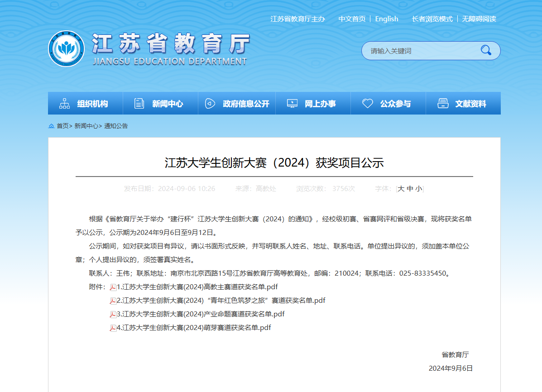Viewport: 542px width, 392px height.
Task: Click PDF icon for attachment 3
Action: coord(113,314)
